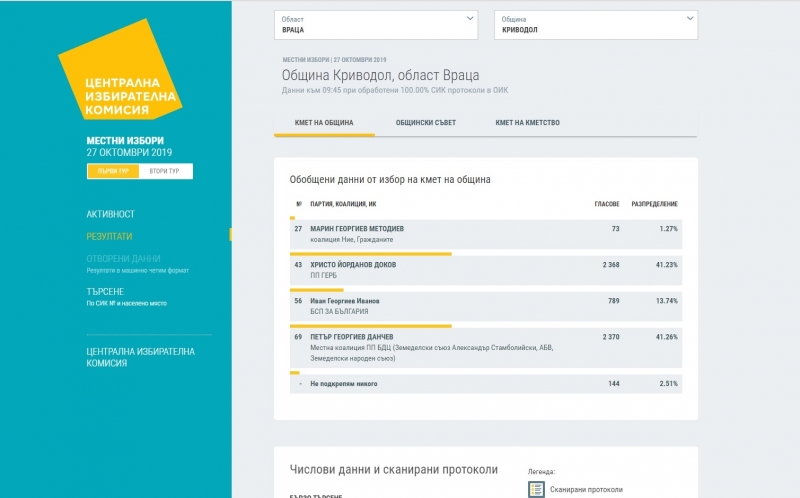Click the chevron arrow of Община selector
This screenshot has width=800, height=498.
[x=689, y=18]
